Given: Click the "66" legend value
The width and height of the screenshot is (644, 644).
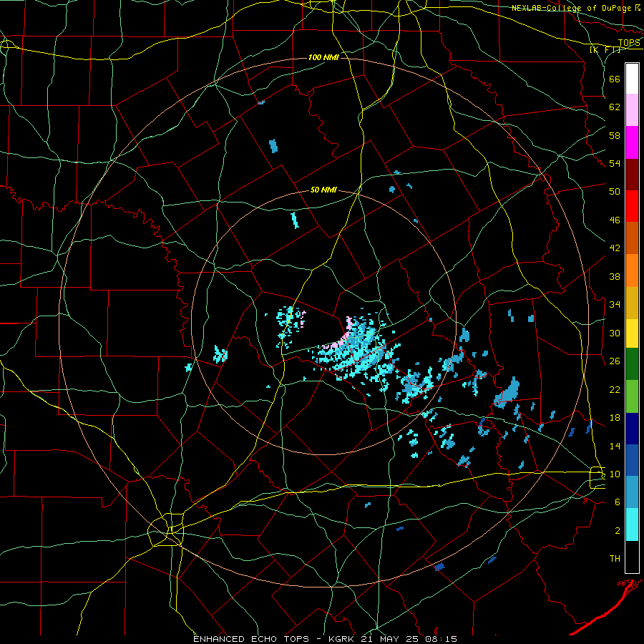Looking at the screenshot, I should tap(615, 79).
